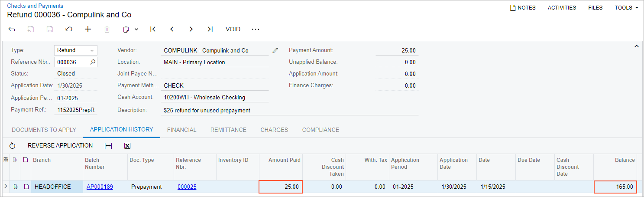644x197 pixels.
Task: Edit the vendor with the pencil icon
Action: point(275,50)
